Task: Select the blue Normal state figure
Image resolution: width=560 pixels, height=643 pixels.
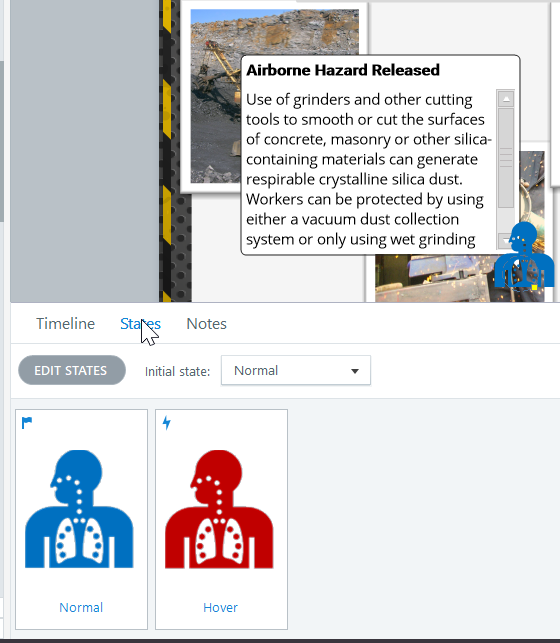Action: [x=79, y=509]
